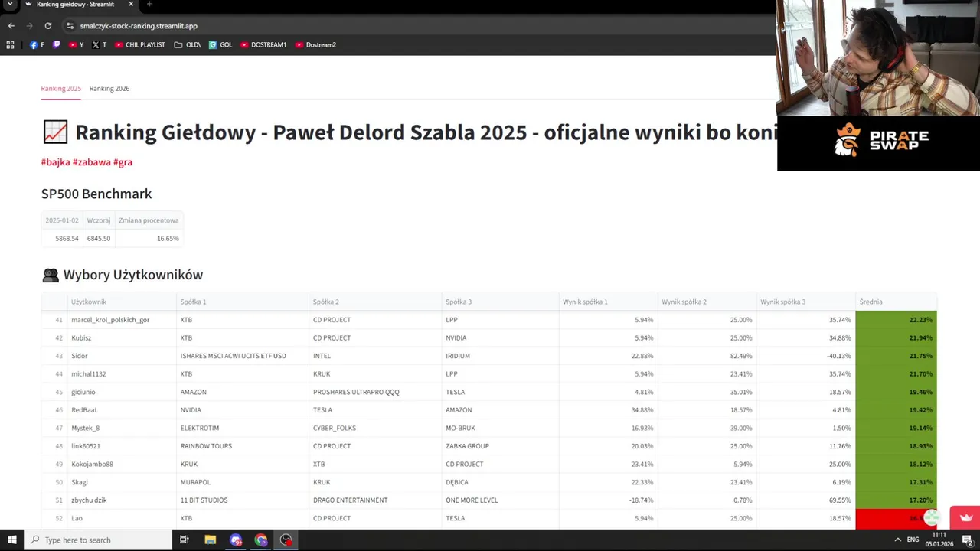Image resolution: width=980 pixels, height=551 pixels.
Task: Select the CYBER_FOLKS cell
Action: tap(375, 428)
